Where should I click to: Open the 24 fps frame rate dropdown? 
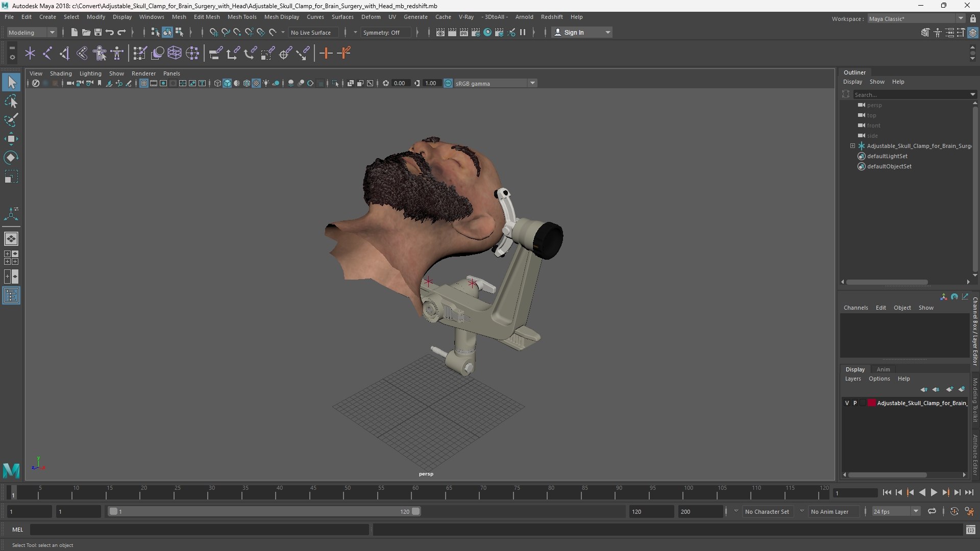pos(896,511)
